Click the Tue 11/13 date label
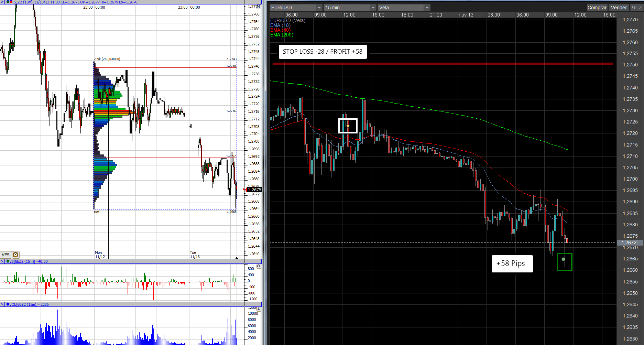This screenshot has height=345, width=644. [195, 255]
